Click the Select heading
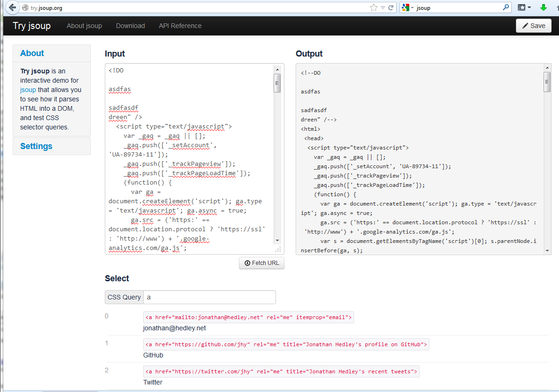Screen dimensions: 559x392 click(x=117, y=278)
